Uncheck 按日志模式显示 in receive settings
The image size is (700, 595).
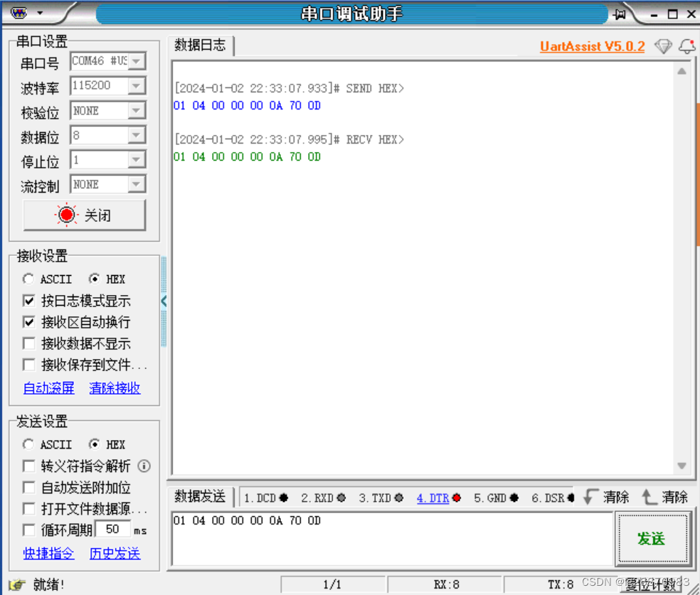tap(29, 301)
